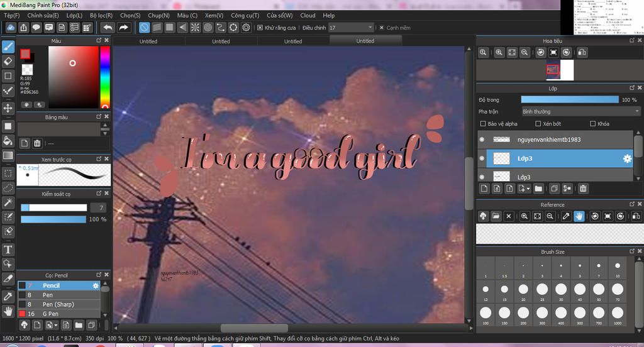Select the Lasso selection tool
The width and height of the screenshot is (644, 347).
(x=8, y=188)
